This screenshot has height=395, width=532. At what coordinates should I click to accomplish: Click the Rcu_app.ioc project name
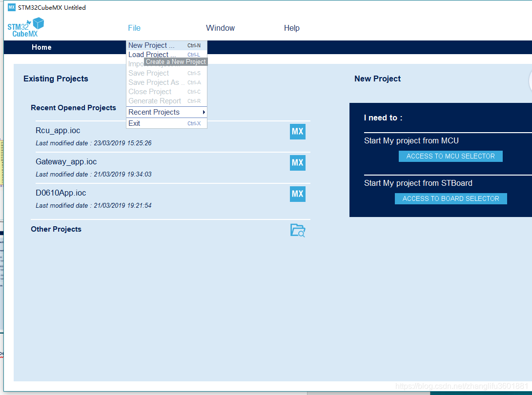point(58,131)
